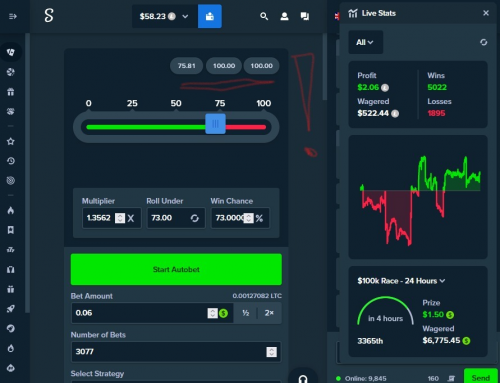Click the race Prize value $1.50
Image resolution: width=500 pixels, height=383 pixels.
coord(433,314)
